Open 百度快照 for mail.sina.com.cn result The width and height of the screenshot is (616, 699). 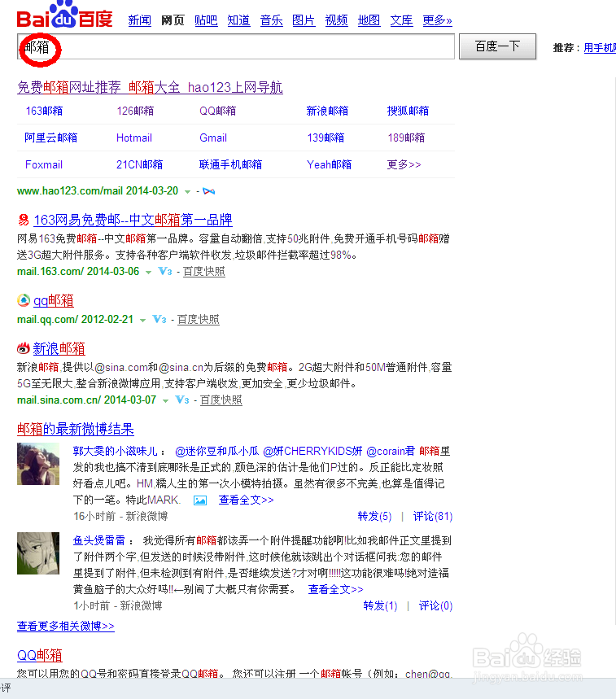coord(221,400)
